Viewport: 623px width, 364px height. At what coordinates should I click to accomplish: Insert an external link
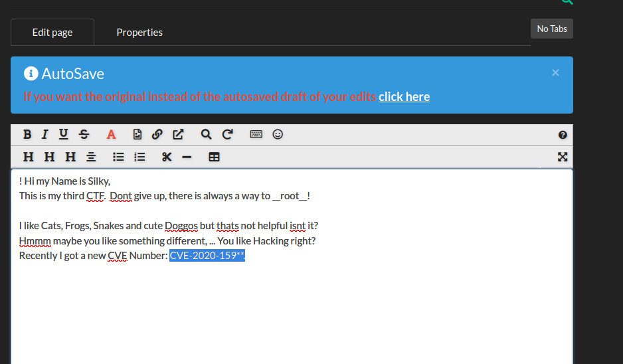click(178, 134)
